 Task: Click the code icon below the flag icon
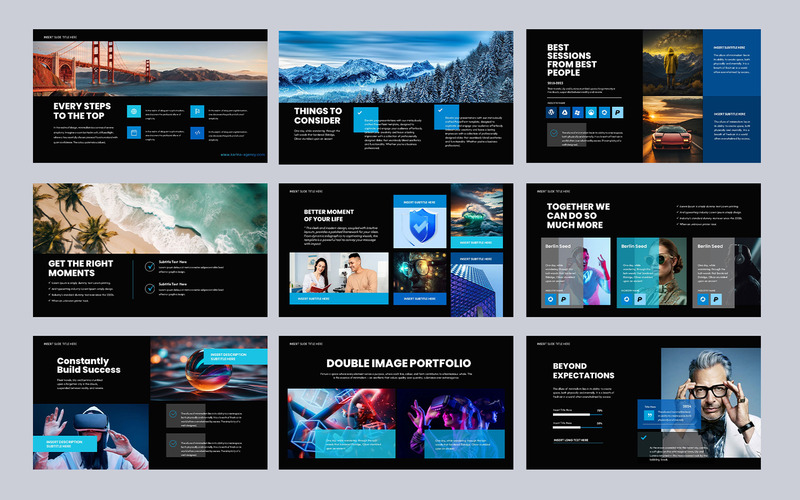pos(198,133)
